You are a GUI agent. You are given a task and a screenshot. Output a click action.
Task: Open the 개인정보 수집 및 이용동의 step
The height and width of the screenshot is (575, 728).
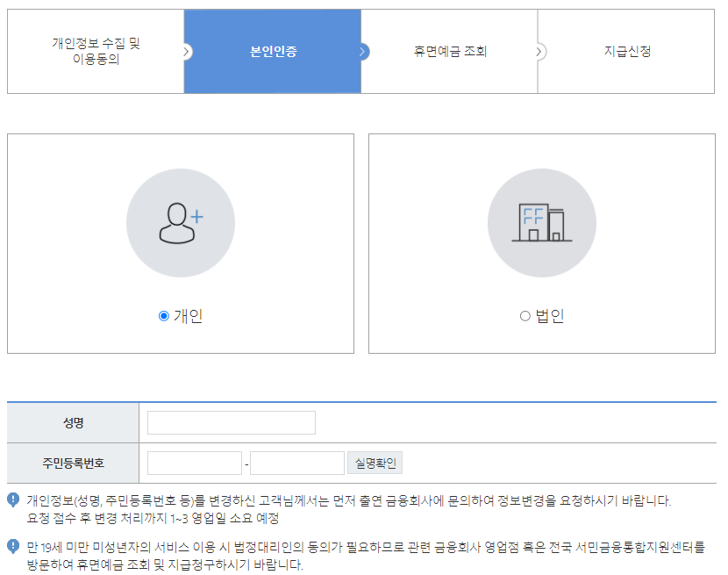point(95,51)
